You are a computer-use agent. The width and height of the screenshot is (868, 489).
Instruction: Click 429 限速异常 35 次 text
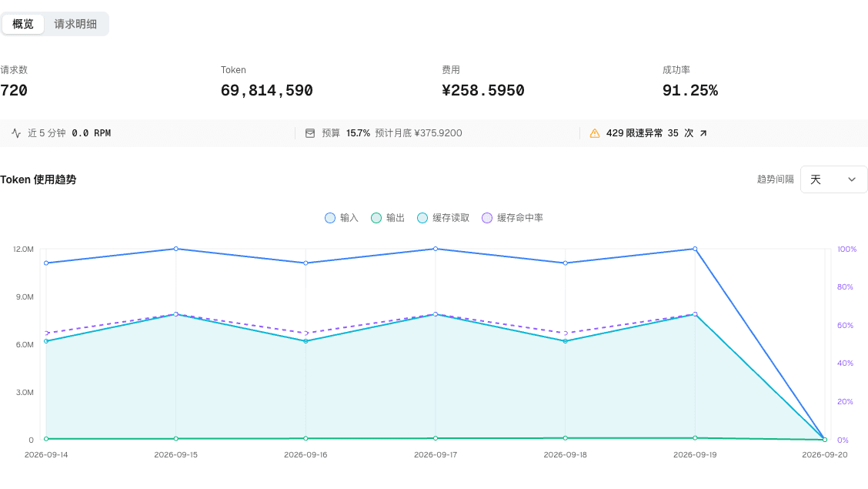[x=650, y=133]
